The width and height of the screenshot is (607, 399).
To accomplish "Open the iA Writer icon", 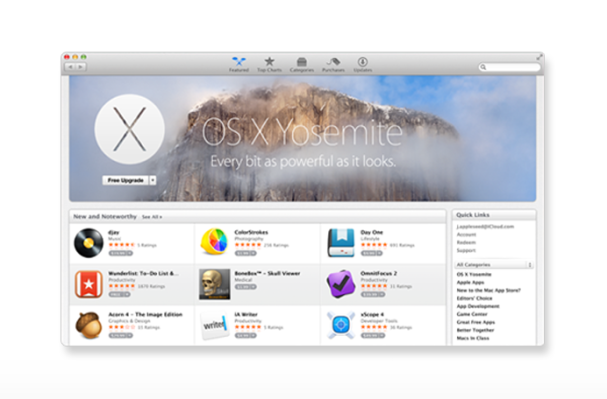I will [214, 325].
